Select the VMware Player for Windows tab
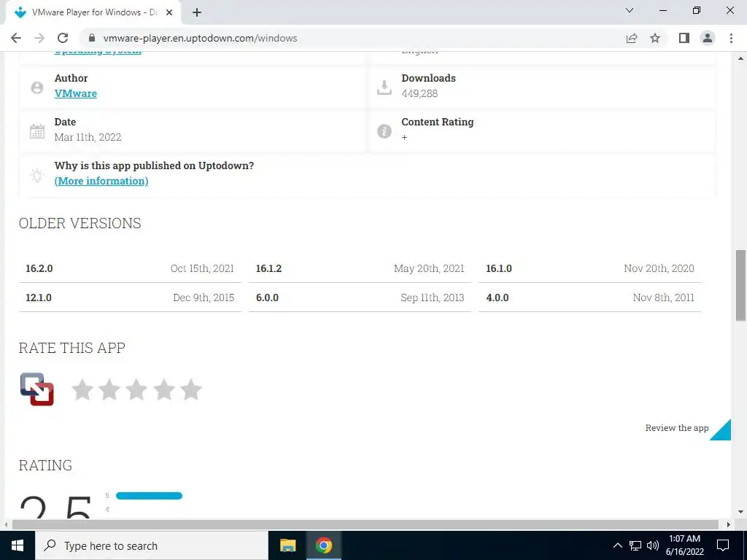 click(93, 12)
